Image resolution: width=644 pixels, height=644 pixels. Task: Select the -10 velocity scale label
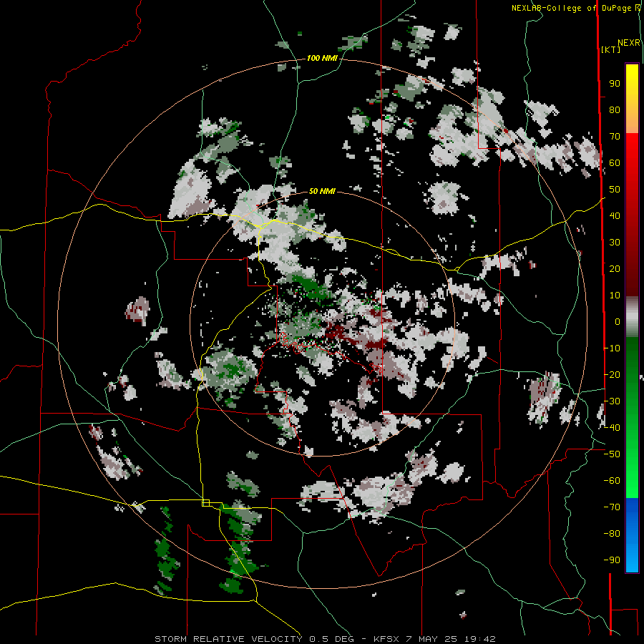click(612, 348)
